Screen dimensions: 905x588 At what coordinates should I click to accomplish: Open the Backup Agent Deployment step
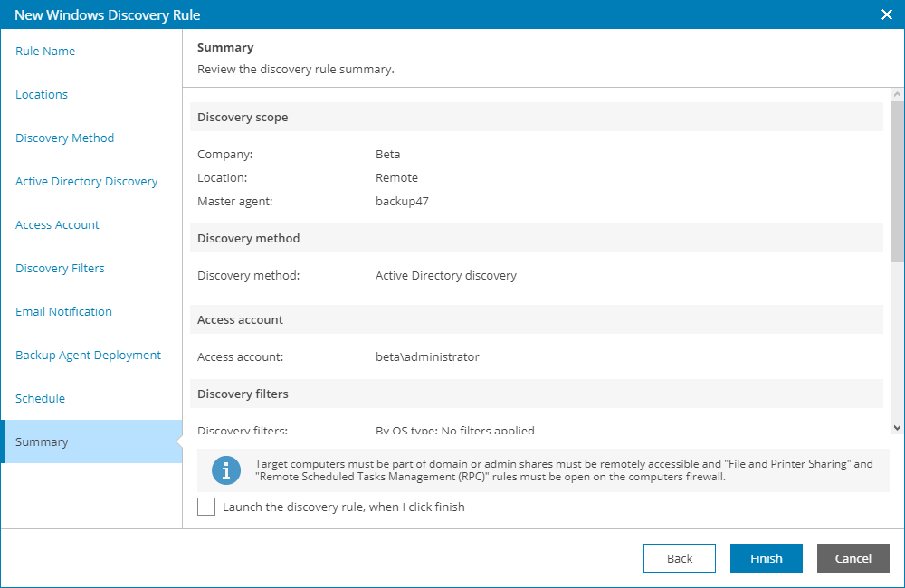click(88, 355)
